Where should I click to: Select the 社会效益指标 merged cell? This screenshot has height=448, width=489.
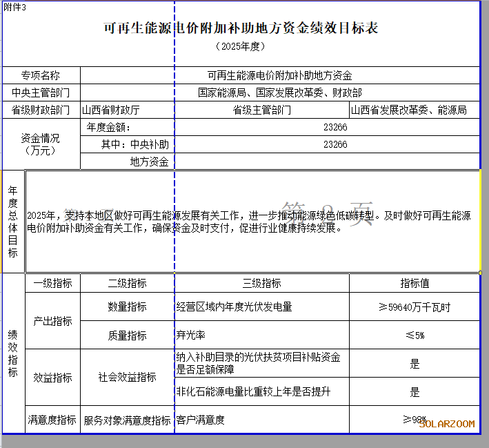[127, 378]
